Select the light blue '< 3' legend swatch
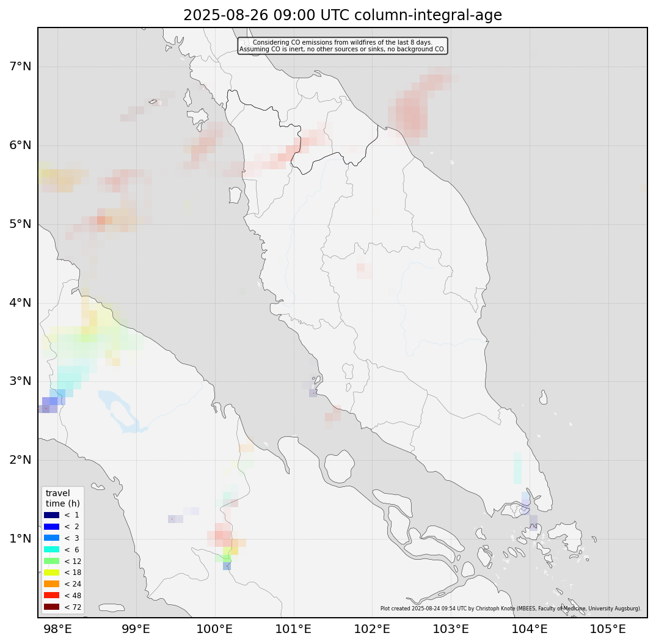 [51, 538]
